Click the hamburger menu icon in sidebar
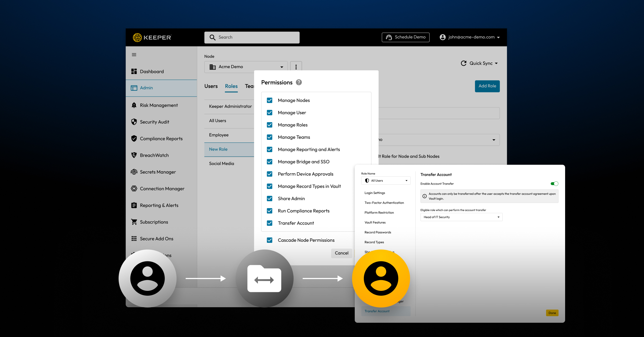The width and height of the screenshot is (644, 337). [134, 55]
